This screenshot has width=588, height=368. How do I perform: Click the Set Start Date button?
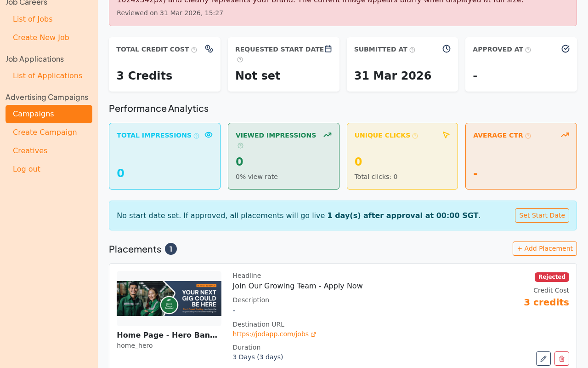click(x=542, y=215)
